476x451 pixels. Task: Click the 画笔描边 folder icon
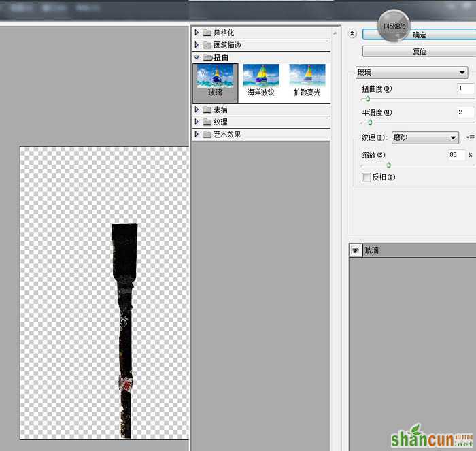coord(207,46)
